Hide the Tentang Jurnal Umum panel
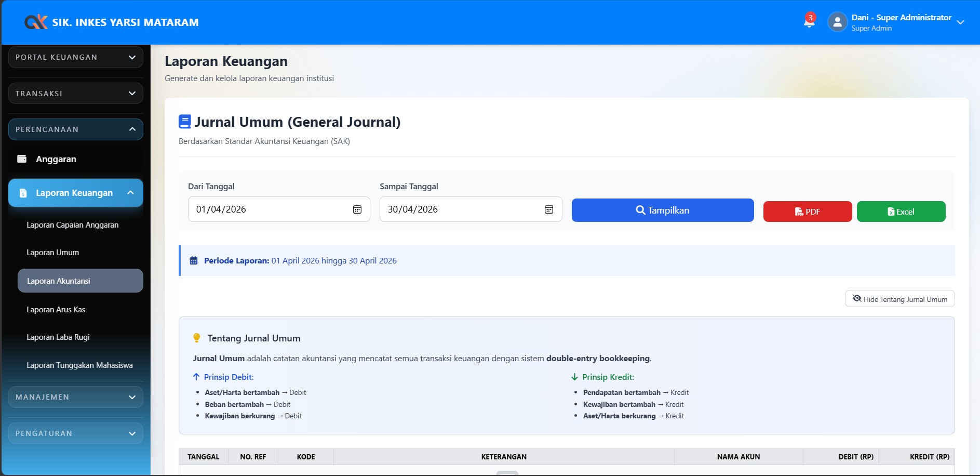 coord(900,299)
